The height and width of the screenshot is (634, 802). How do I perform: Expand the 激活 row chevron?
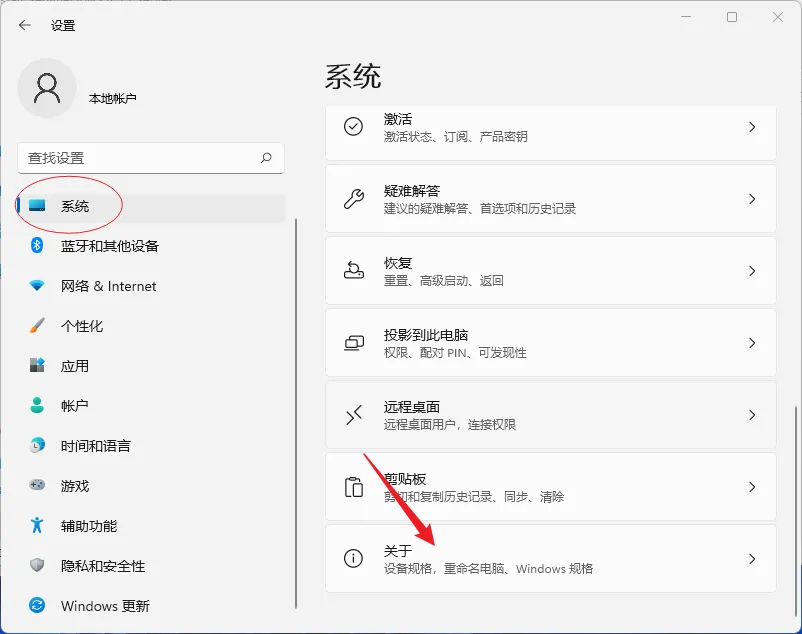coord(752,127)
